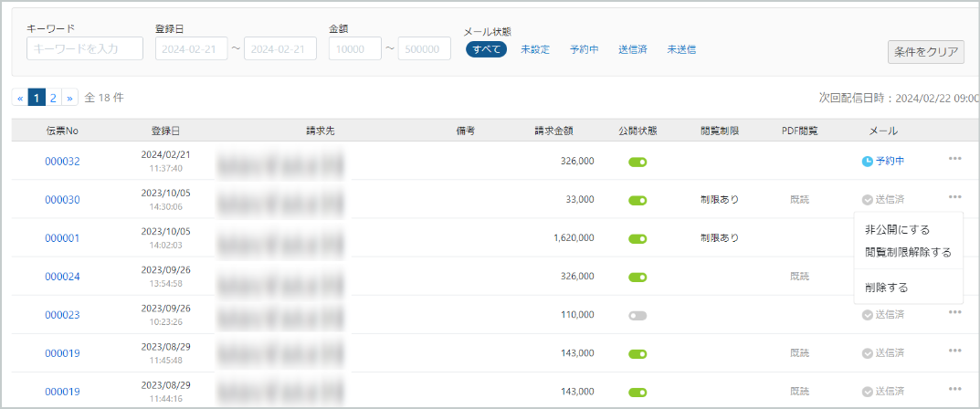Click the 登録日 start date field
This screenshot has height=409, width=980.
tap(191, 48)
